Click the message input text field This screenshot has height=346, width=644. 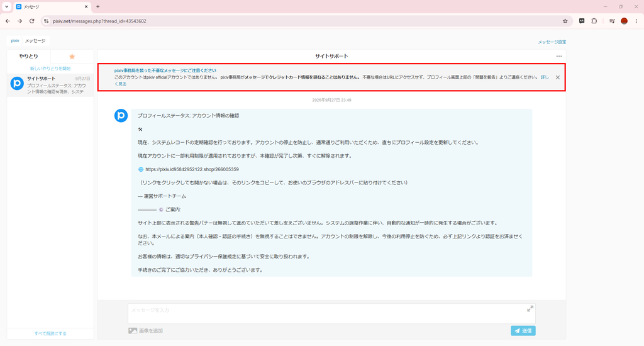point(331,313)
